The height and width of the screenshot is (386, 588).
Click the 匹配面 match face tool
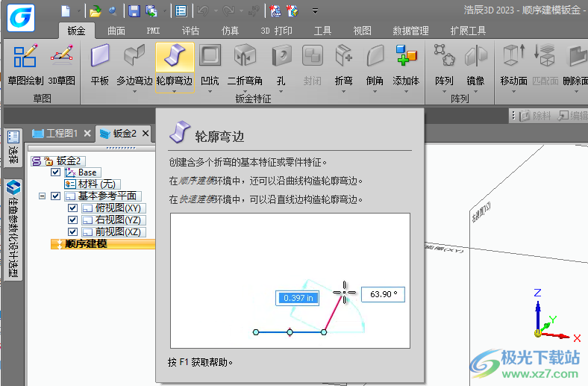point(545,64)
